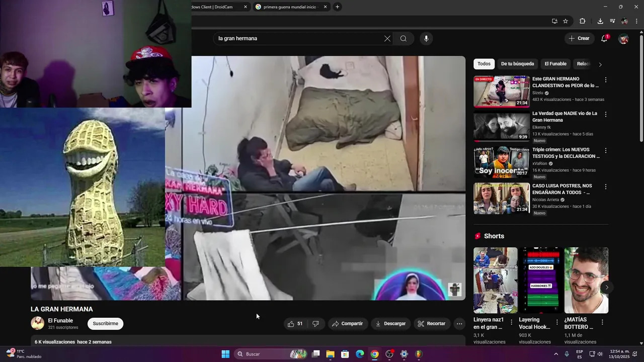Viewport: 644px width, 362px height.
Task: Click the Recortar button
Action: (432, 324)
